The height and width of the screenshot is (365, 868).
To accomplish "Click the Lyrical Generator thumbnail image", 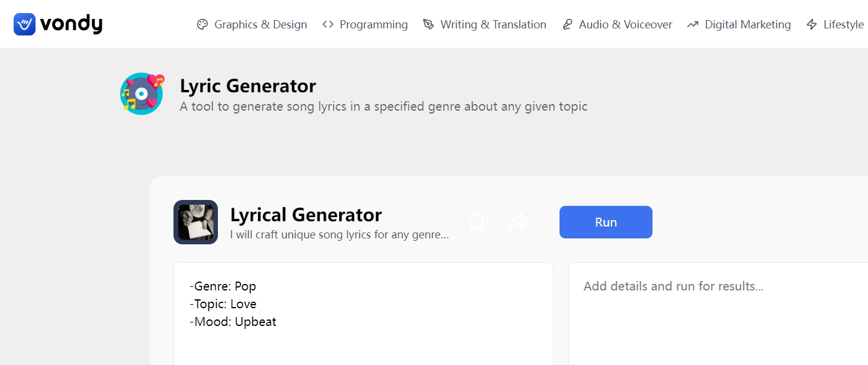I will point(195,222).
